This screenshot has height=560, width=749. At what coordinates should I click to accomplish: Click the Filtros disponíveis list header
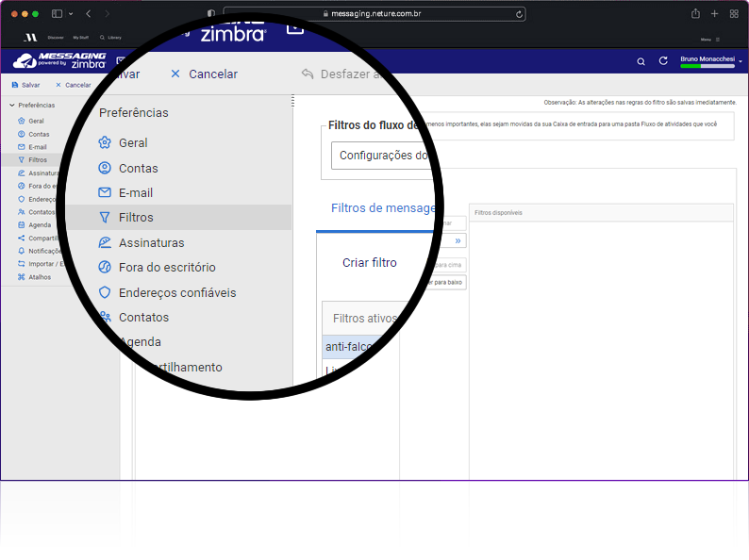pyautogui.click(x=601, y=213)
